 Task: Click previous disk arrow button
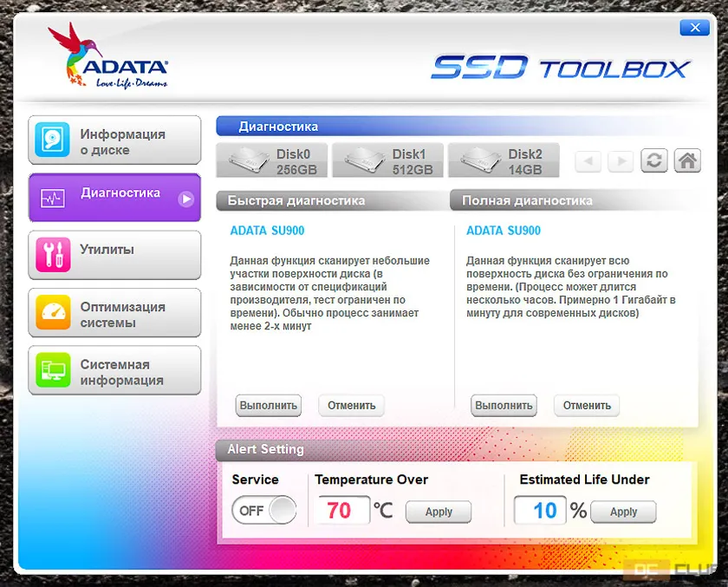pyautogui.click(x=588, y=161)
